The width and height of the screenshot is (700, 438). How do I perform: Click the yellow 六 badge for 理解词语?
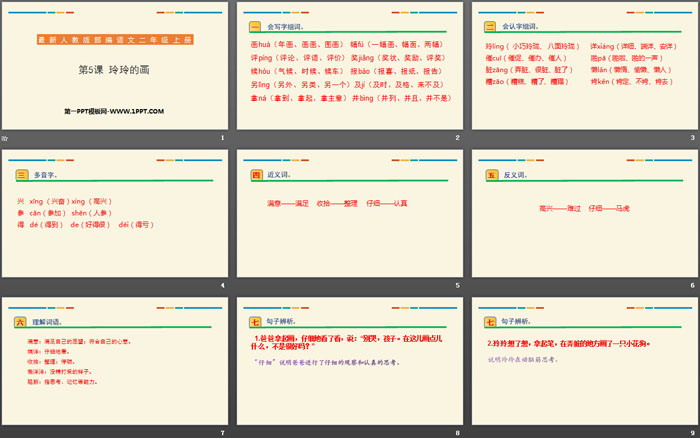(x=21, y=322)
